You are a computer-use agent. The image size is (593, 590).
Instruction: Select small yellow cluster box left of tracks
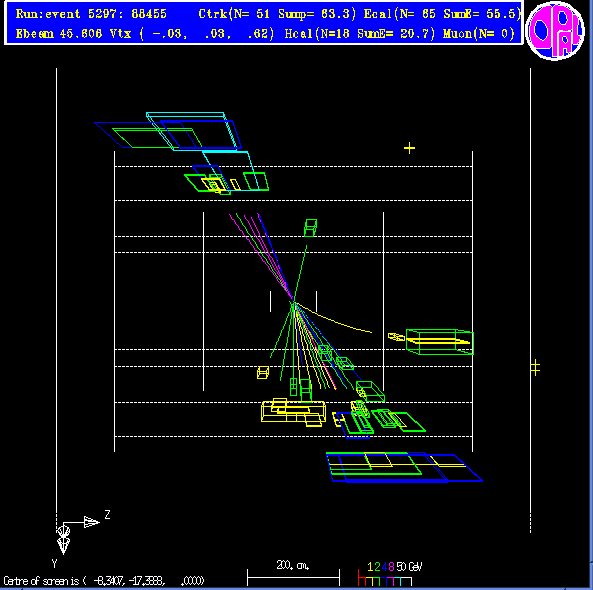[263, 372]
